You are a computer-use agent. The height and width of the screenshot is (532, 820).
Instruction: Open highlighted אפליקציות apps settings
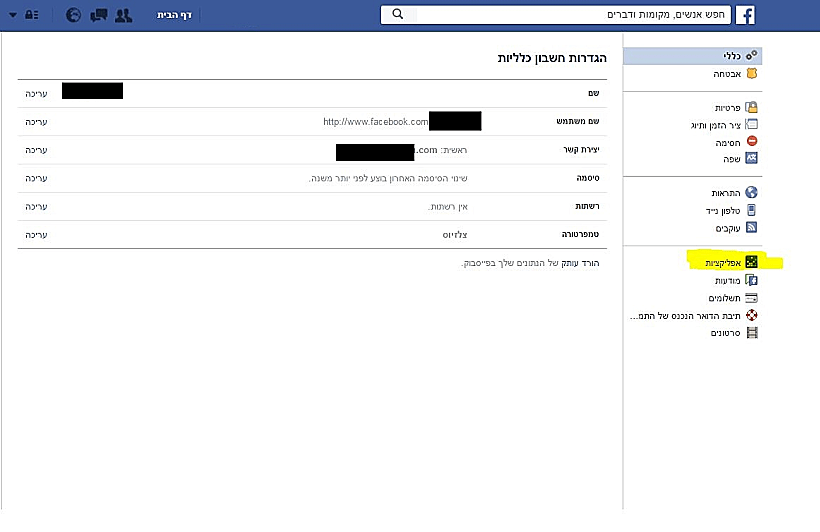(720, 262)
